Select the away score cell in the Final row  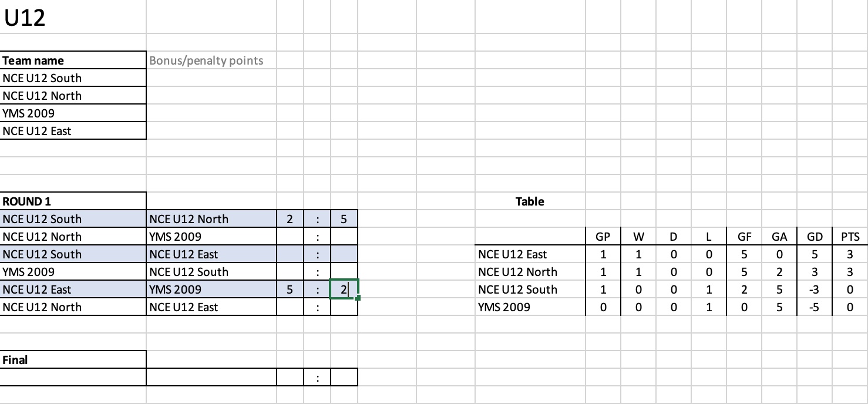click(344, 378)
